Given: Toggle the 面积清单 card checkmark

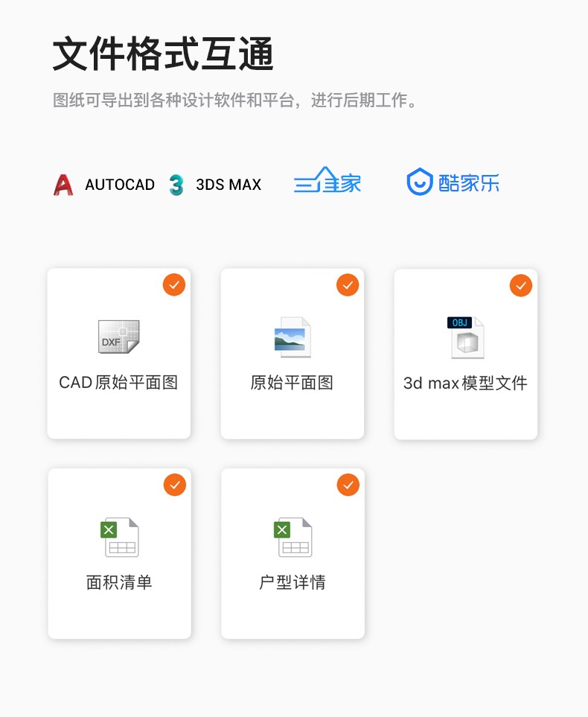Looking at the screenshot, I should click(x=174, y=485).
